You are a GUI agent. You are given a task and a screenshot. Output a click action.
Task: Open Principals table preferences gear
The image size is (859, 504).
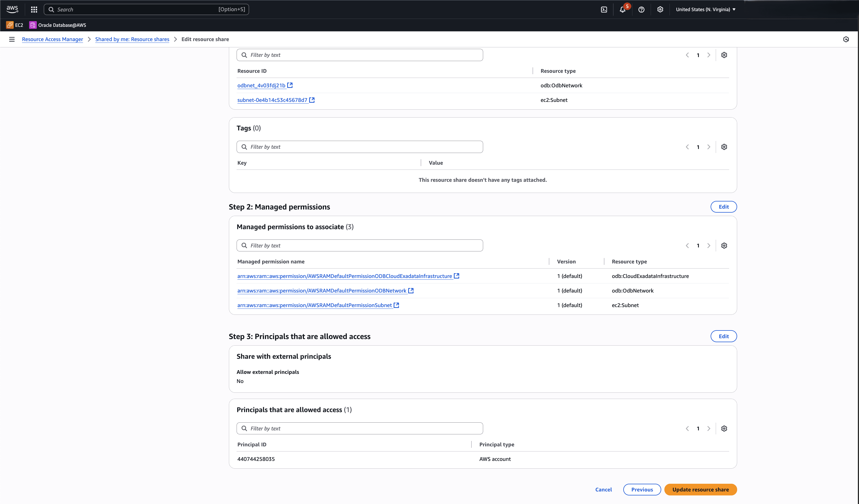tap(724, 429)
